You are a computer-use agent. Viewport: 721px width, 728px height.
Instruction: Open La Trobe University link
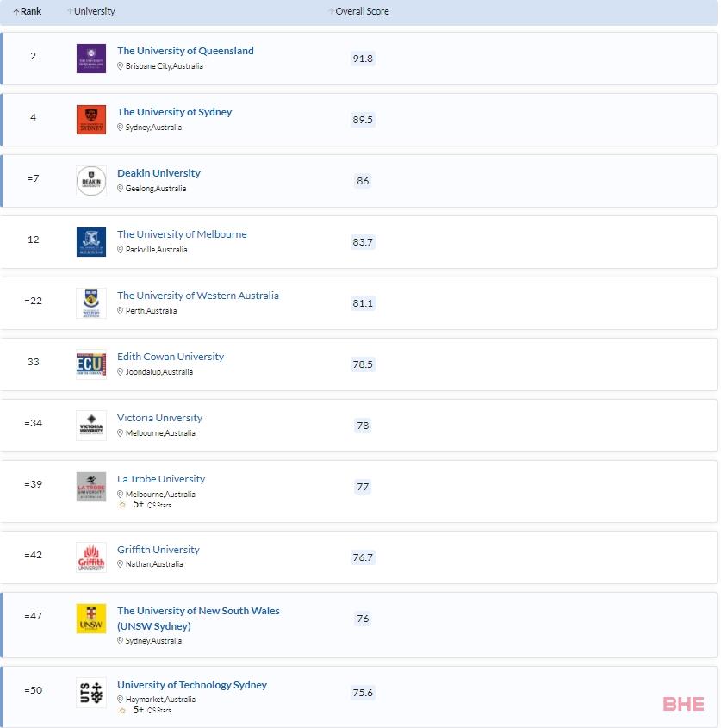[161, 479]
